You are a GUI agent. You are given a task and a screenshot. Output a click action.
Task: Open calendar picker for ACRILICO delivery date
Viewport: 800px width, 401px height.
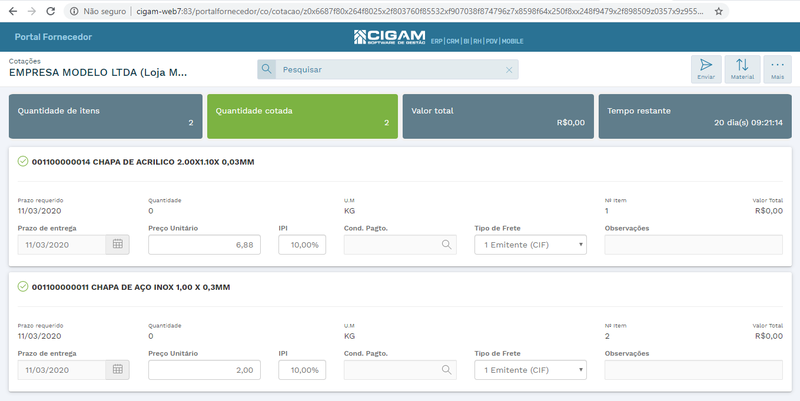[117, 244]
